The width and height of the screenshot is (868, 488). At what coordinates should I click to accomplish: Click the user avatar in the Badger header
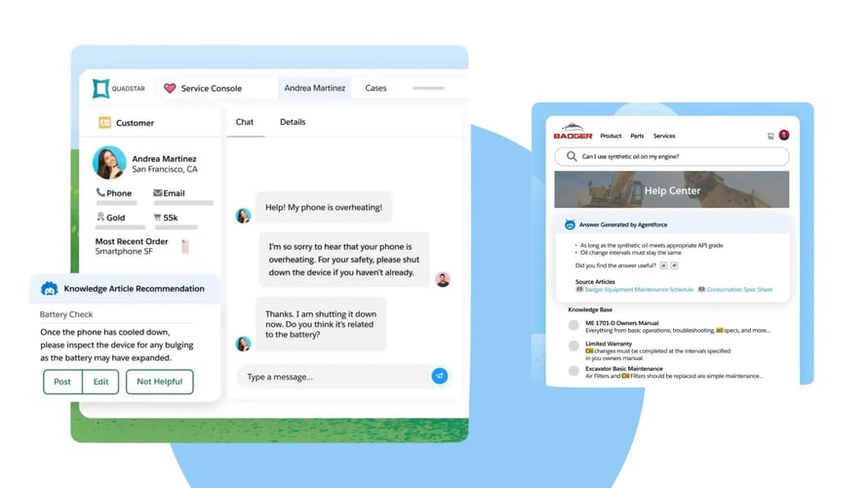tap(783, 136)
